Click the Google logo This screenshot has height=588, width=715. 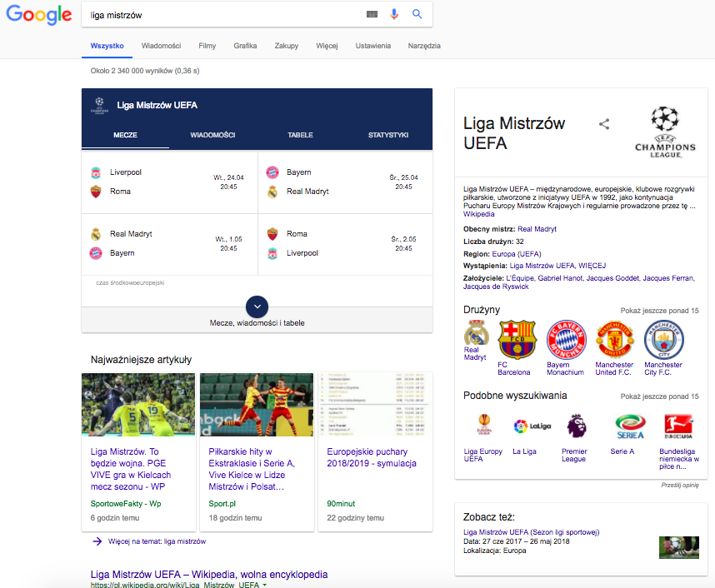(x=39, y=15)
